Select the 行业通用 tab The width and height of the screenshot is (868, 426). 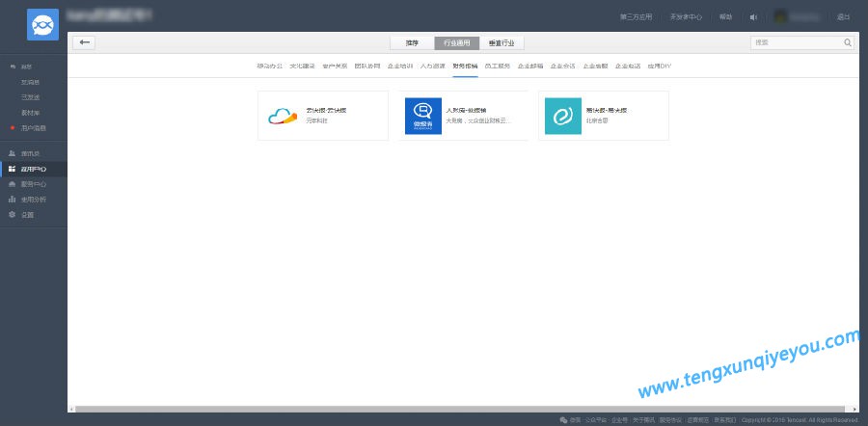(457, 43)
